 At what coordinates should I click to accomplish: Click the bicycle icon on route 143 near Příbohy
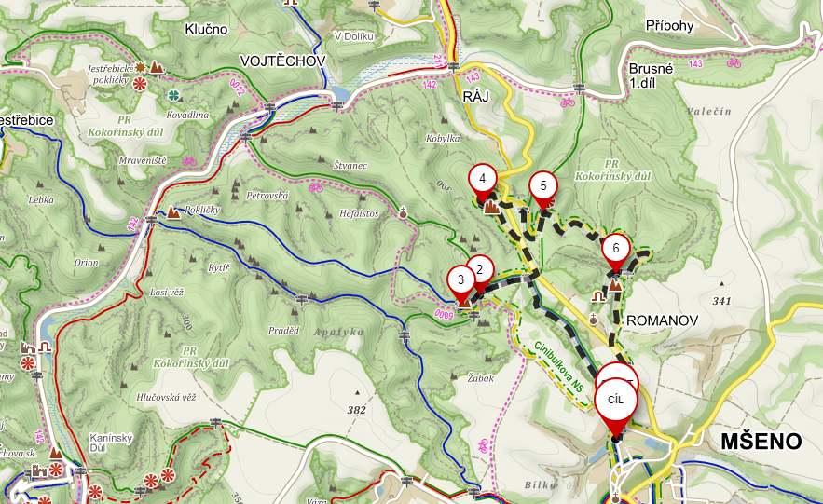click(734, 63)
